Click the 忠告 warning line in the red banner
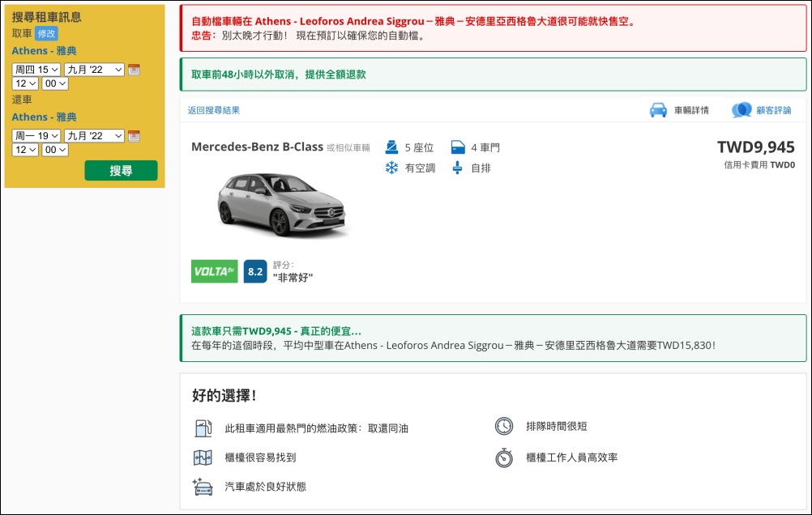812x515 pixels. pos(308,36)
